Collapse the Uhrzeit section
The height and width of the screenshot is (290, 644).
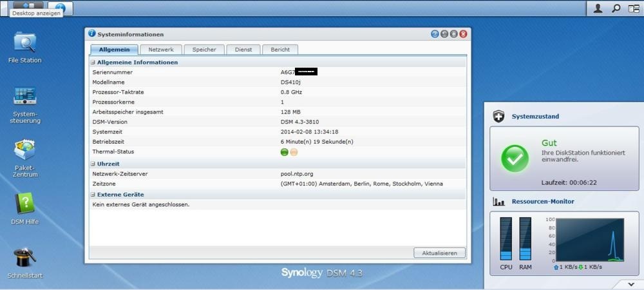point(93,164)
